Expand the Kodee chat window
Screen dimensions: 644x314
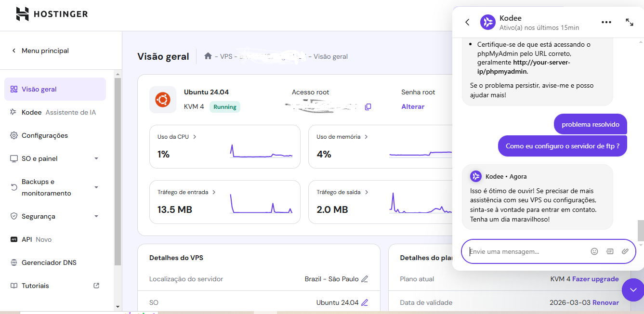tap(630, 22)
